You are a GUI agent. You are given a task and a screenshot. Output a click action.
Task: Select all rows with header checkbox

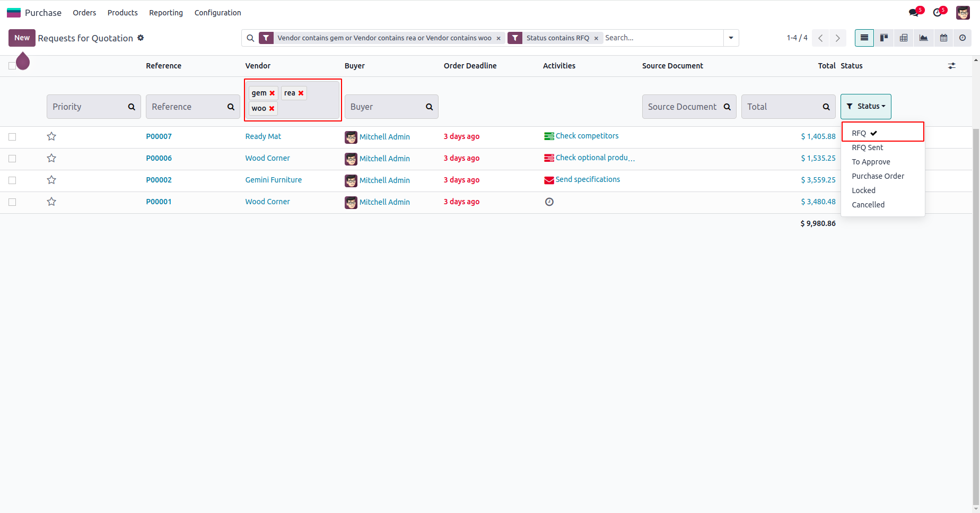point(12,66)
